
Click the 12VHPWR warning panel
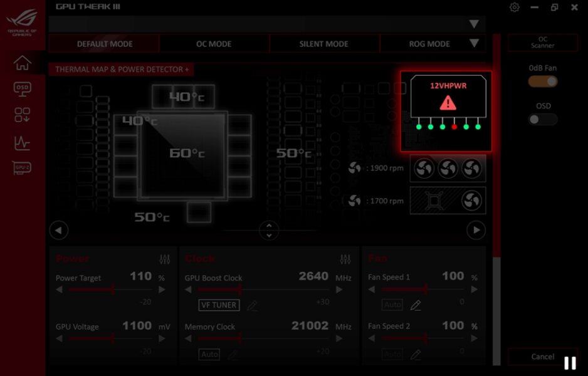pyautogui.click(x=446, y=111)
